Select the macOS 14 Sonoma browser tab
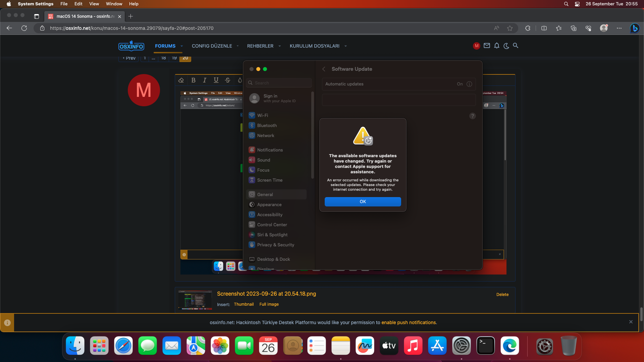This screenshot has width=644, height=362. click(x=84, y=16)
